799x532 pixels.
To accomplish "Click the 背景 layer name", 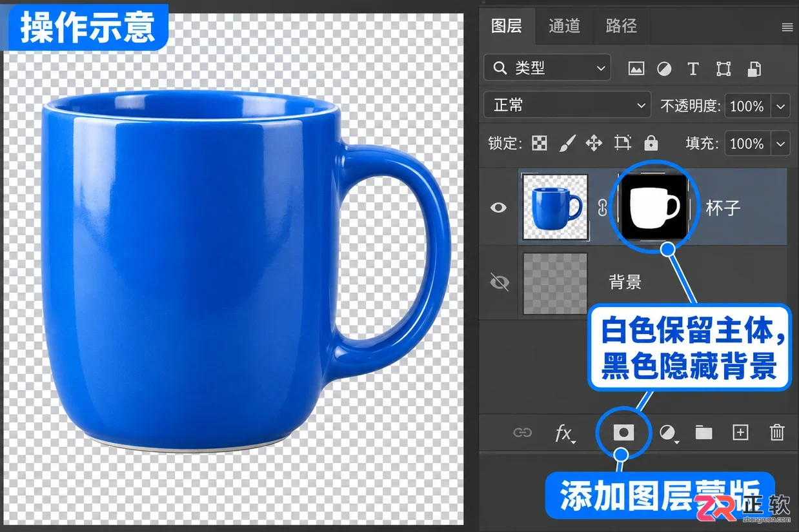I will click(625, 282).
